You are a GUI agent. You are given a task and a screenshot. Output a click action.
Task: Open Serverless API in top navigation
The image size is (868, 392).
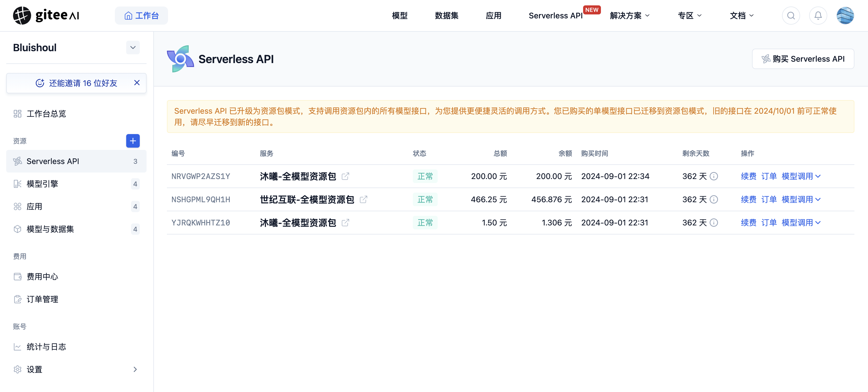(555, 16)
